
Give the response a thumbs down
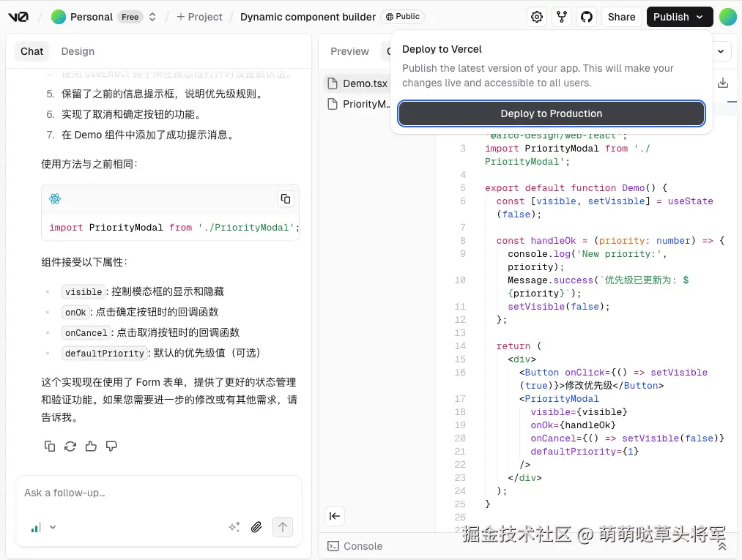click(x=111, y=446)
